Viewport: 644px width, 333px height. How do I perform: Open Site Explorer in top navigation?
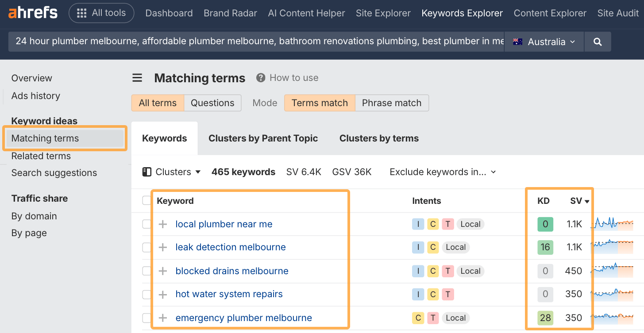(x=383, y=13)
